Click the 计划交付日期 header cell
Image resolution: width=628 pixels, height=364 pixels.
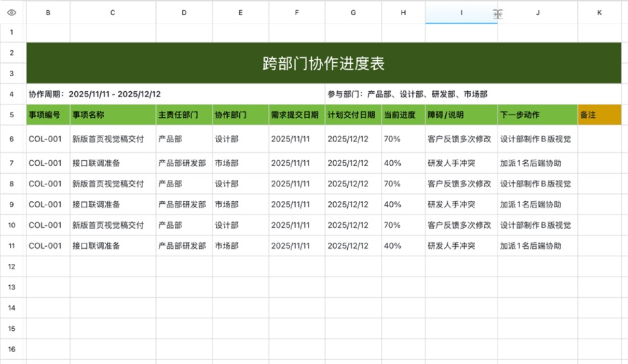353,115
